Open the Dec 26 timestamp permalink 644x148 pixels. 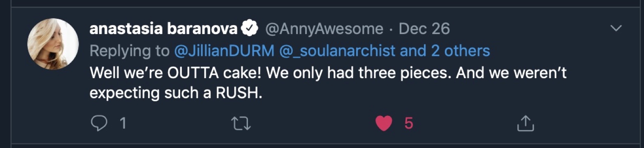click(x=424, y=29)
